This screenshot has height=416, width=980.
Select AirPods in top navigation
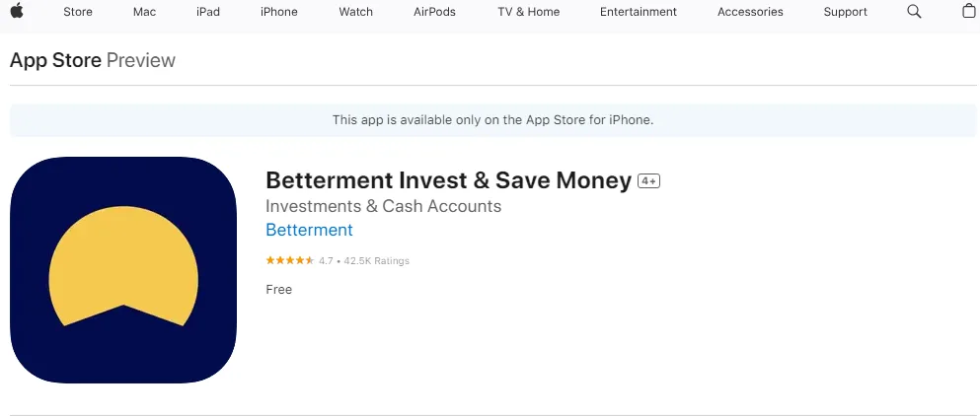(434, 12)
